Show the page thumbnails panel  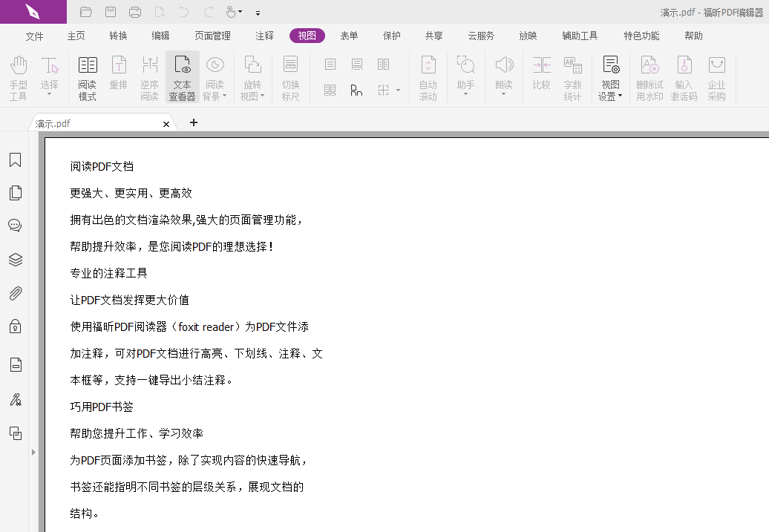[15, 192]
